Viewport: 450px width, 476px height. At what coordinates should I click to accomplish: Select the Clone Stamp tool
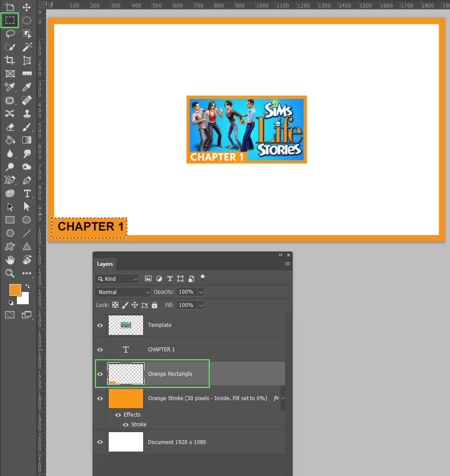coord(27,114)
